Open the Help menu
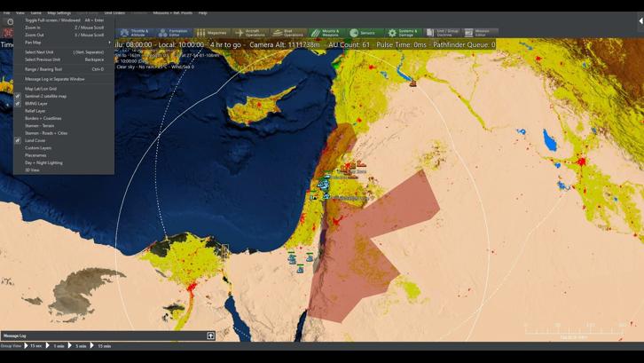Image resolution: width=644 pixels, height=363 pixels. [x=202, y=13]
